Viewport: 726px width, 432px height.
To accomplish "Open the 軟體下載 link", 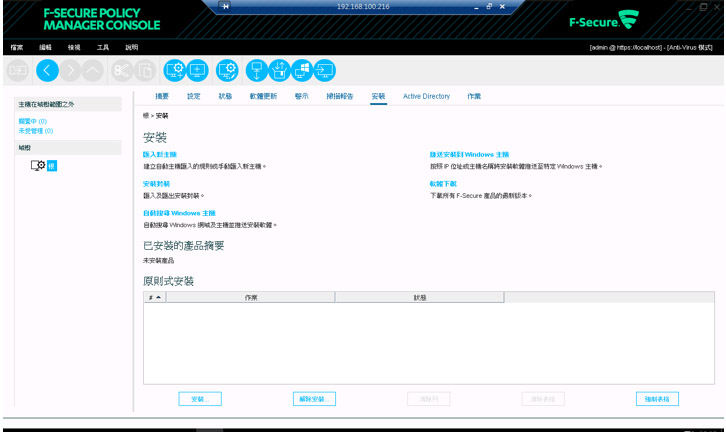I will (x=443, y=184).
